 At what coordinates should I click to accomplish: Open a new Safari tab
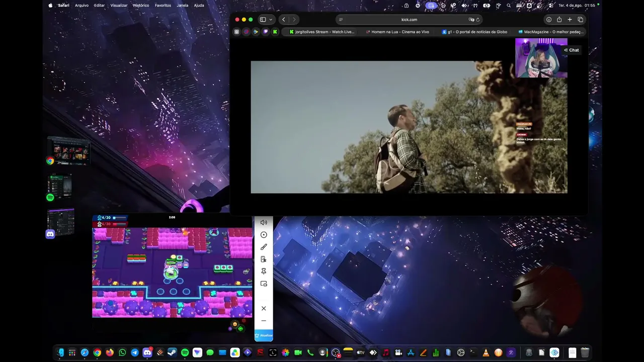click(570, 20)
